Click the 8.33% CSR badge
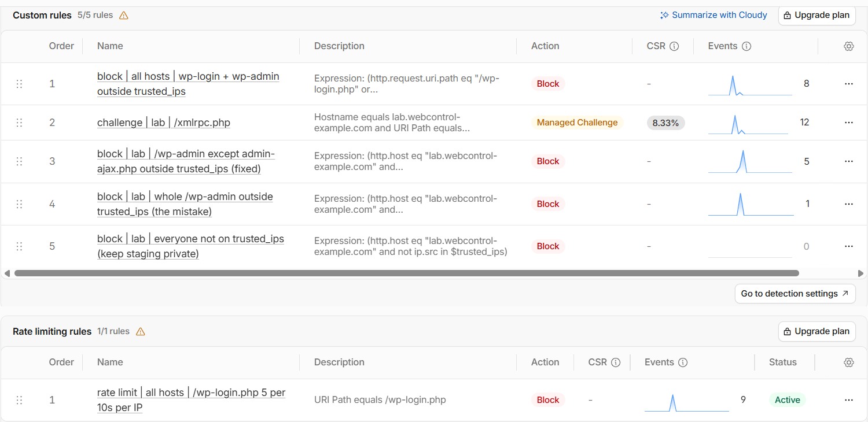Viewport: 868px width, 422px height. click(x=665, y=123)
